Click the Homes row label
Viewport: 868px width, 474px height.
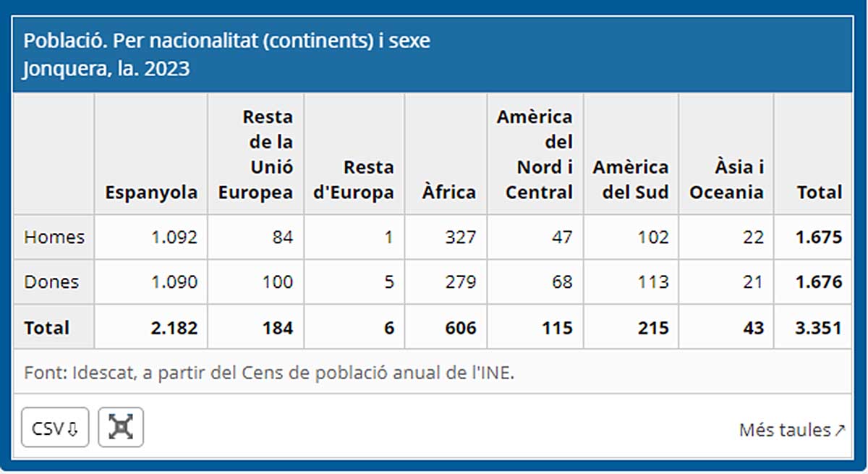(x=54, y=237)
